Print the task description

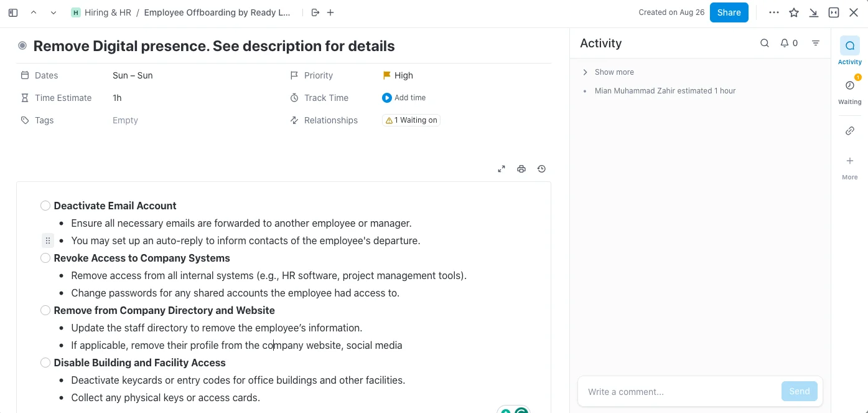click(x=521, y=169)
